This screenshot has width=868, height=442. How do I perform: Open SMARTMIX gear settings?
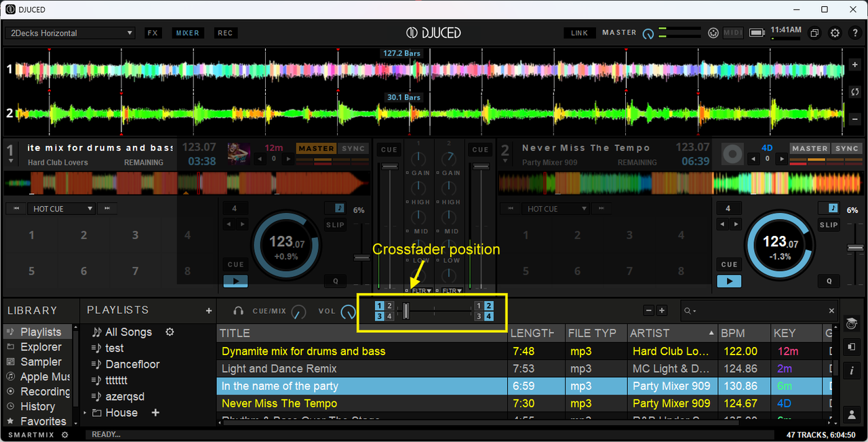[x=65, y=435]
